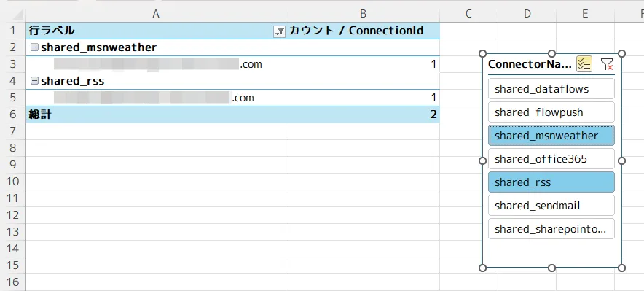Select shared_office365 in the slicer
644x291 pixels.
coord(551,159)
